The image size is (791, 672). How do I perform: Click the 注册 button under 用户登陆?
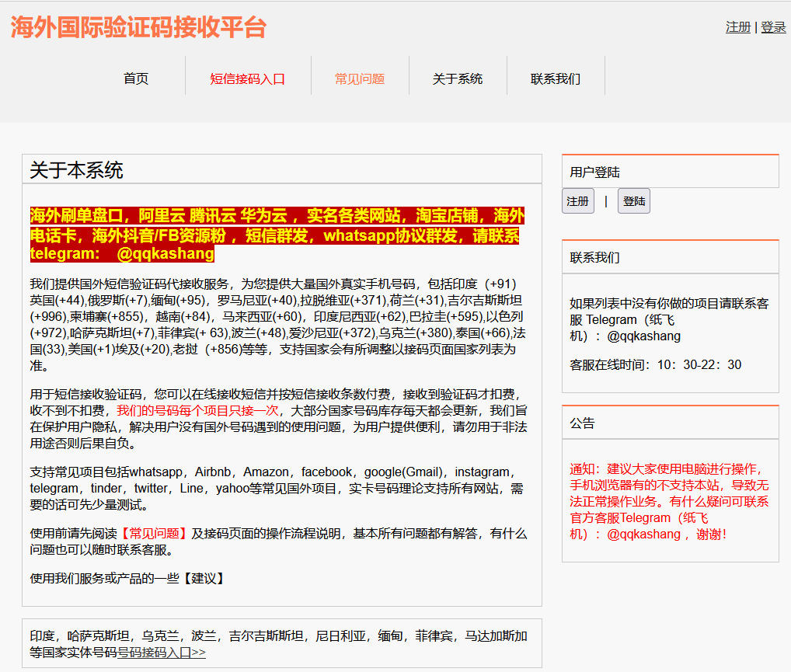[x=578, y=201]
